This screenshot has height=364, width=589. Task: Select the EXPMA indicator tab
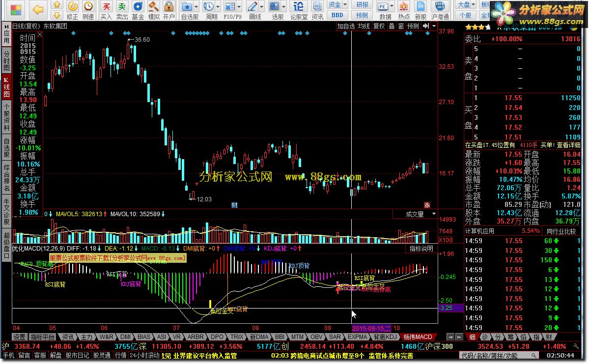(x=357, y=337)
